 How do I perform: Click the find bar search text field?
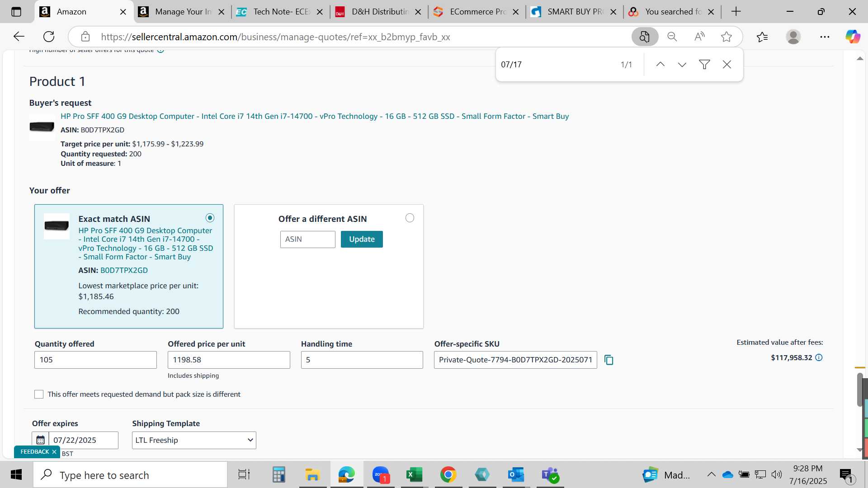pos(556,64)
